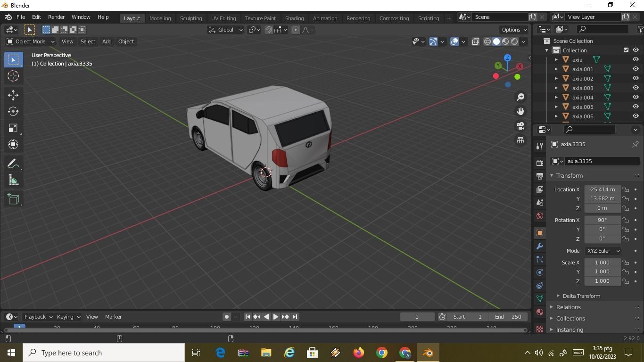Open the Render menu
Screen dimensions: 644x362
[x=56, y=17]
